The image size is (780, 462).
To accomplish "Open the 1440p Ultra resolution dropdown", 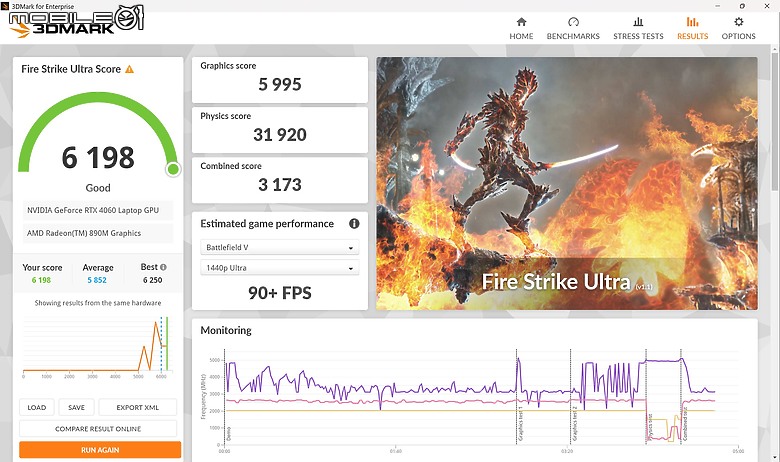I will click(280, 268).
